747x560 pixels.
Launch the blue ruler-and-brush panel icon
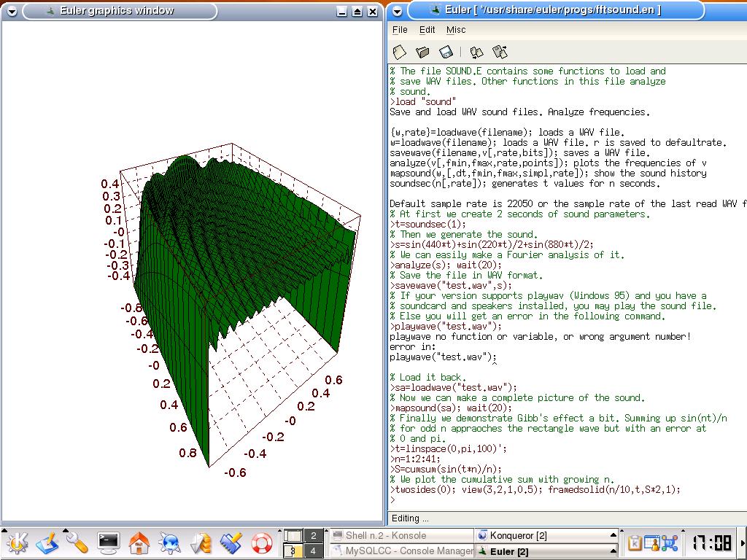point(231,543)
